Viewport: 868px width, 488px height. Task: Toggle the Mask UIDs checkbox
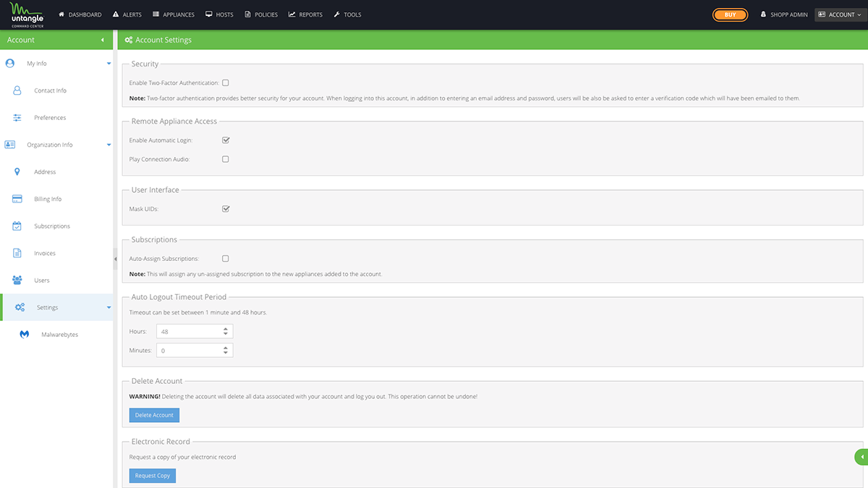[x=226, y=209]
